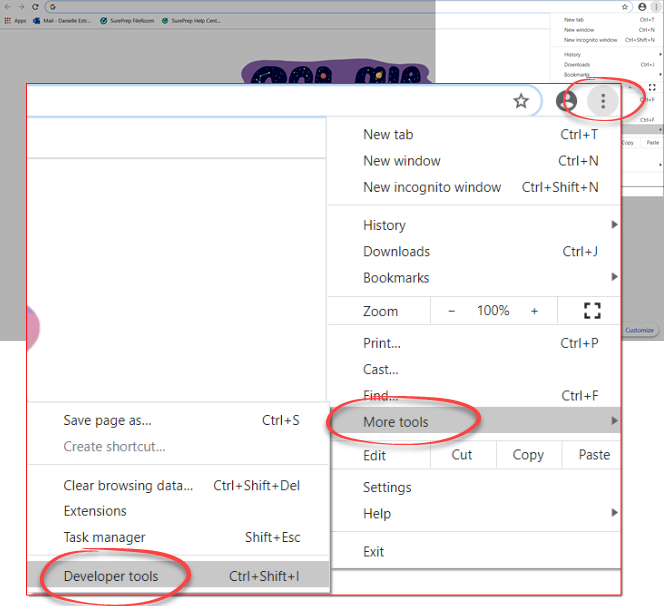Click the browser reload icon
The image size is (664, 606).
pos(36,7)
